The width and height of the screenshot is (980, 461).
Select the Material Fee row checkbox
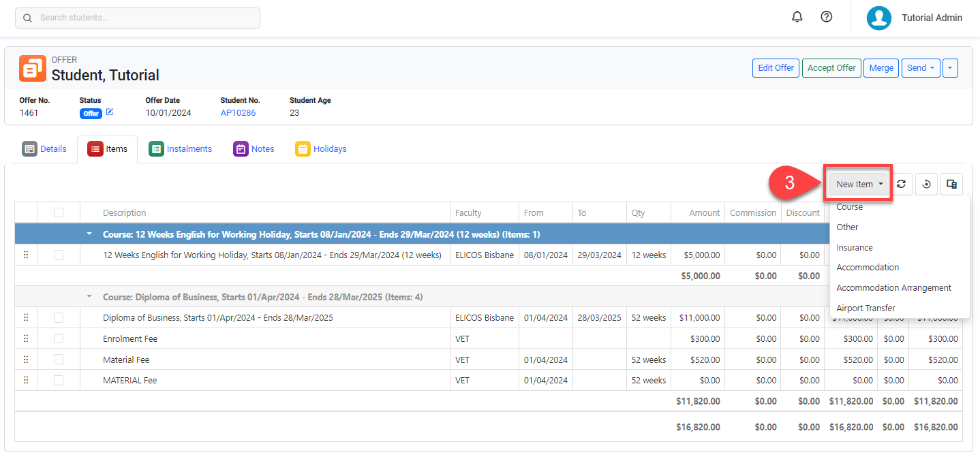point(59,360)
